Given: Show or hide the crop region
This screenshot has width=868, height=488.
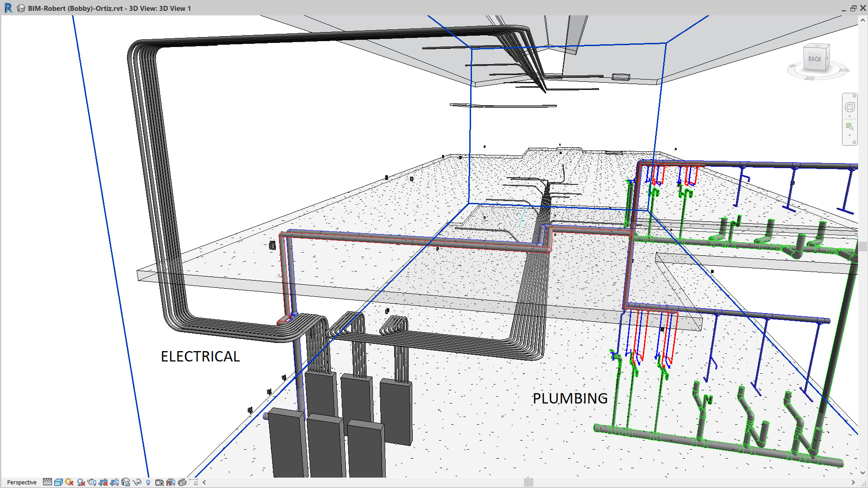Looking at the screenshot, I should coord(114,482).
